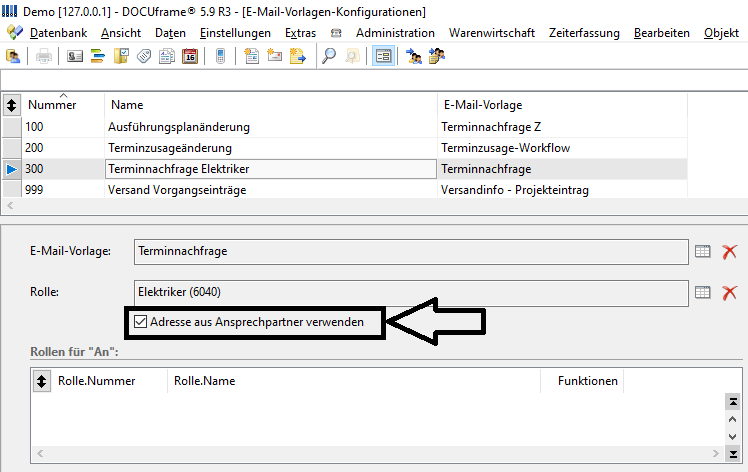Sort by the Nummer column header
This screenshot has width=748, height=472.
[x=63, y=105]
